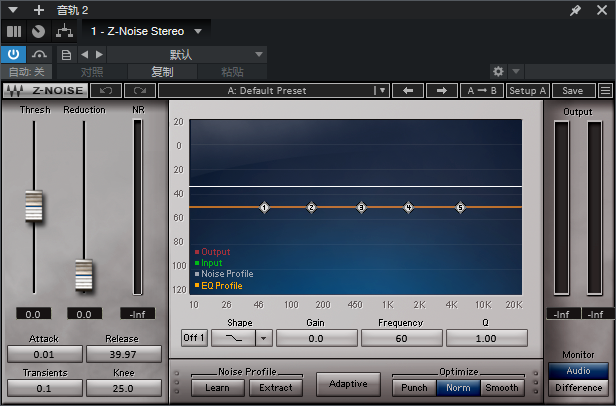
Task: Click the Waves Z-NOISE logo
Action: click(45, 91)
